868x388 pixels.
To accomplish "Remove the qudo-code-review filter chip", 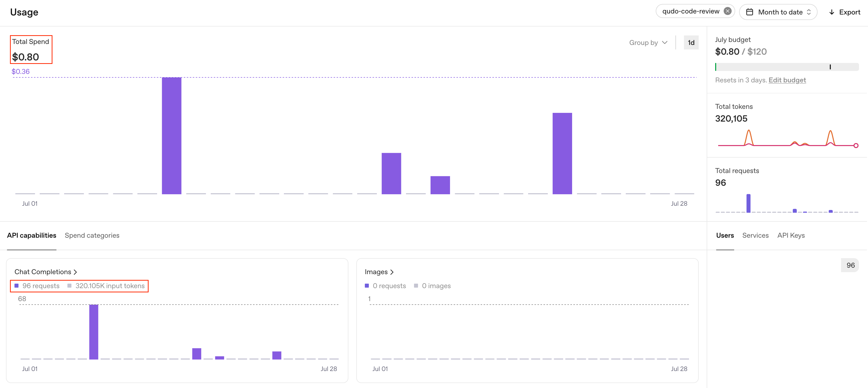I will pos(727,11).
